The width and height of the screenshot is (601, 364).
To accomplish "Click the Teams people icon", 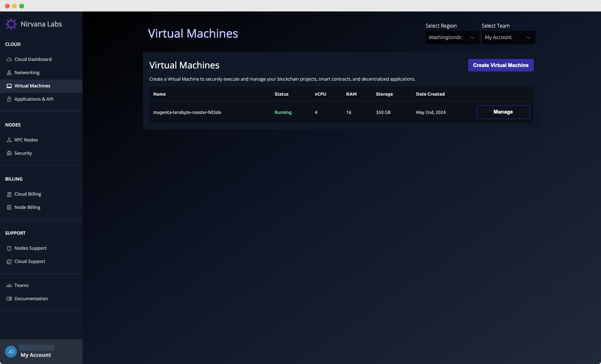I will point(9,286).
